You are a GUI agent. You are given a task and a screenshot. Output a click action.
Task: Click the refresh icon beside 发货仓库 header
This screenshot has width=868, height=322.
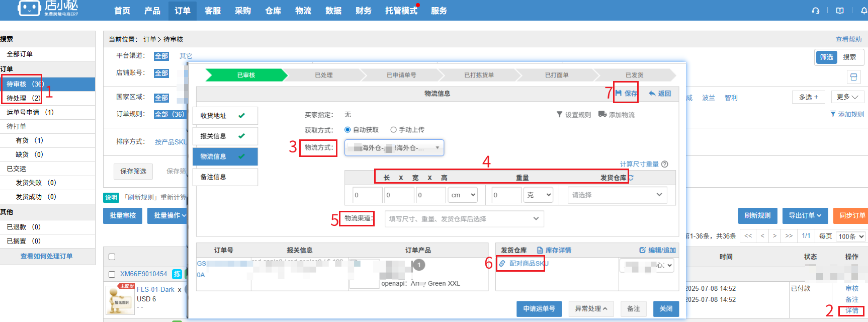[631, 178]
